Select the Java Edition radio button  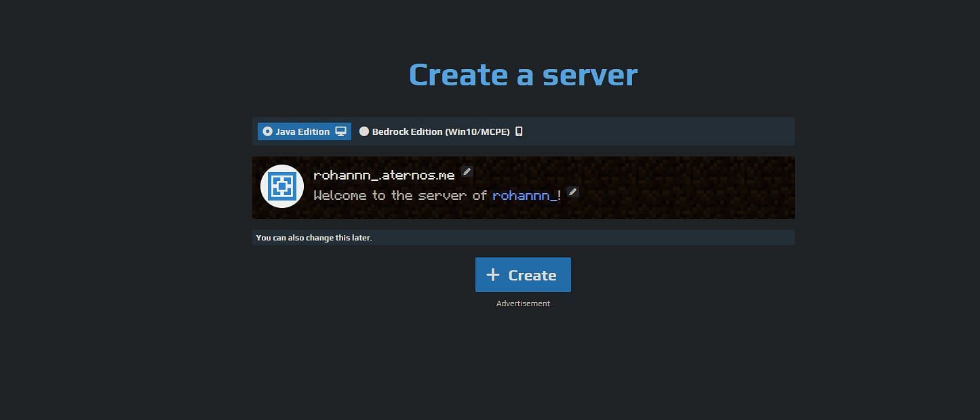267,131
